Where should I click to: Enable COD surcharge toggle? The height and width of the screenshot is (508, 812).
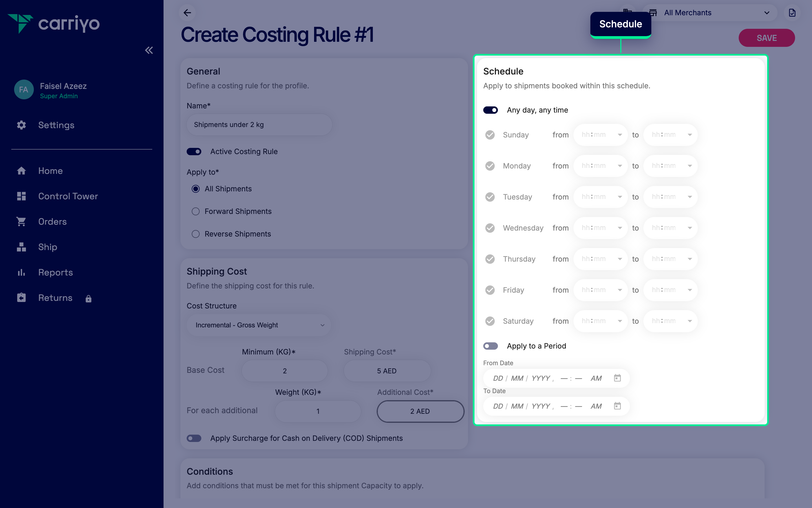(x=194, y=438)
